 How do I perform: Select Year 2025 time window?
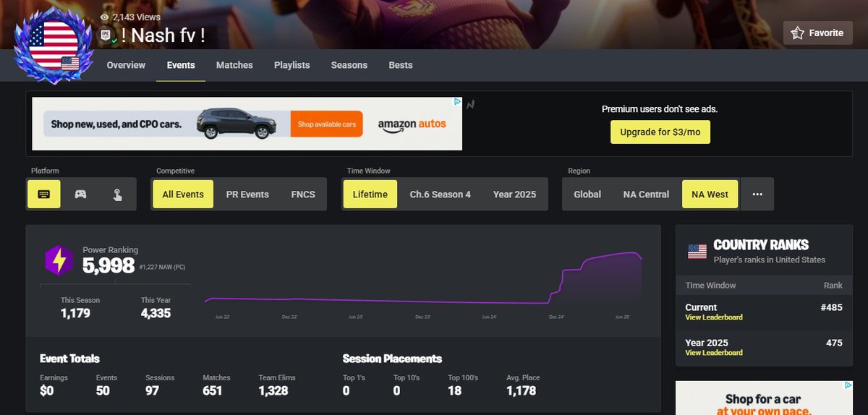[515, 194]
